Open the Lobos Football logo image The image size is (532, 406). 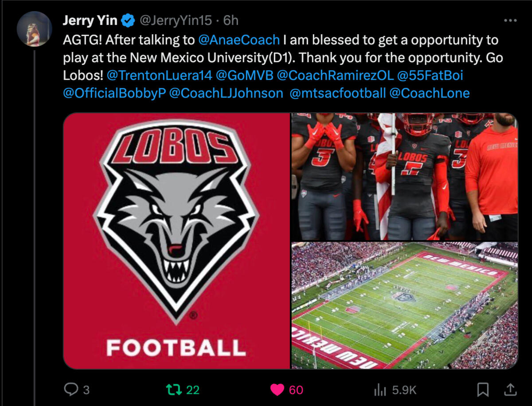(176, 241)
